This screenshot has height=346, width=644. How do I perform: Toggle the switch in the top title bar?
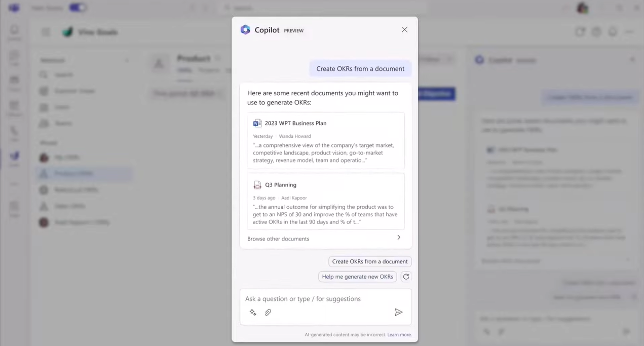[x=78, y=8]
